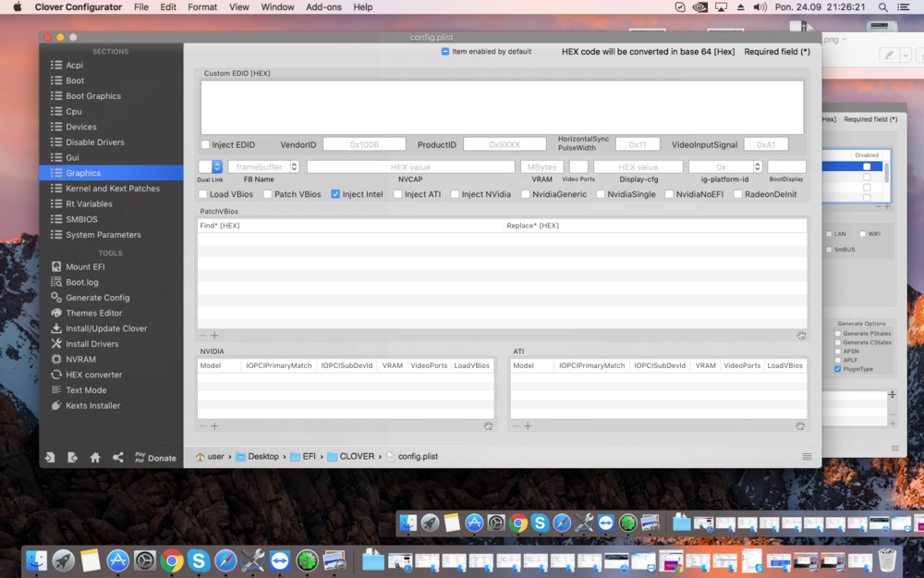This screenshot has height=578, width=924.
Task: Uncheck the Inject Intel checkbox
Action: click(x=335, y=194)
